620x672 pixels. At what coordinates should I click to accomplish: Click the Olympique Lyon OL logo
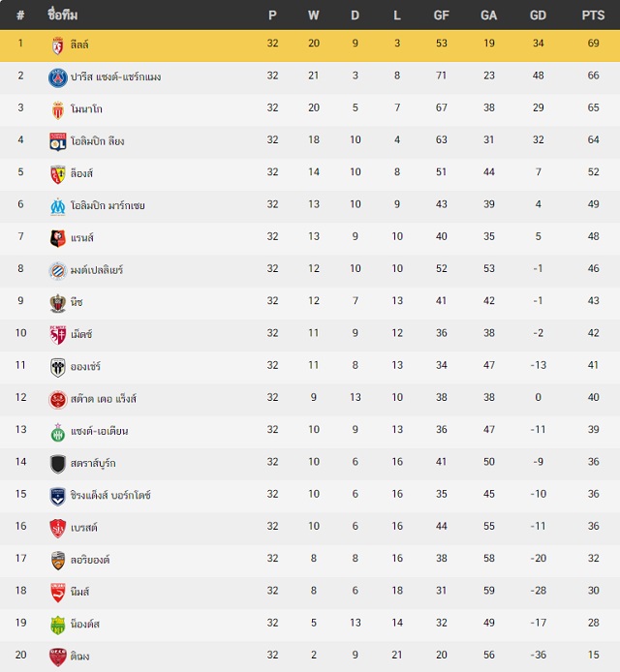(x=57, y=142)
